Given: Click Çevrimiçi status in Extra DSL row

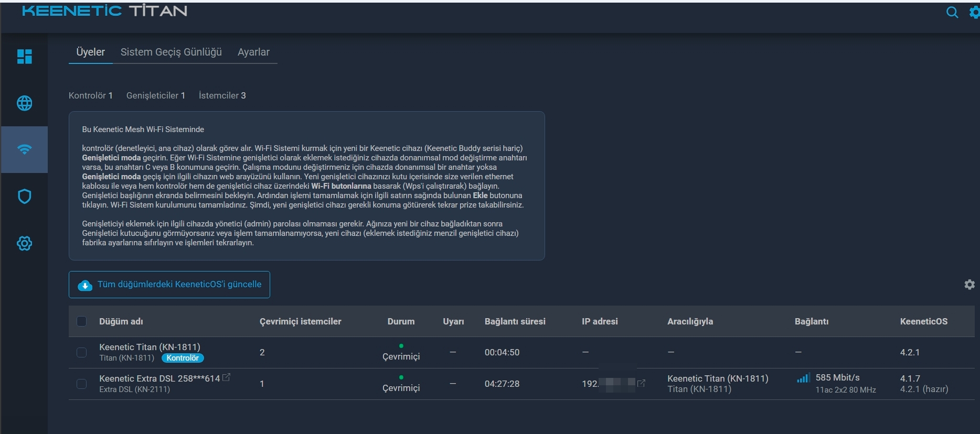Looking at the screenshot, I should pyautogui.click(x=401, y=388).
